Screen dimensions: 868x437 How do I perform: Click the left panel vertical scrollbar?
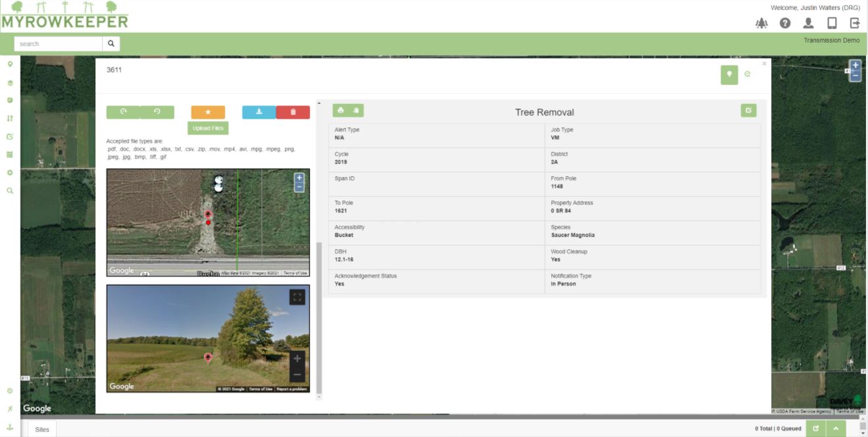point(319,316)
